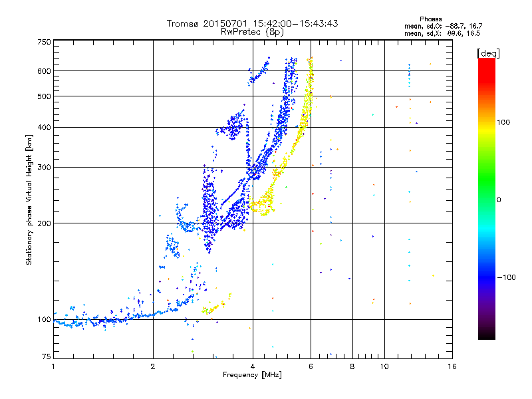Click the y-axis label '750'
This screenshot has width=532, height=399.
[x=44, y=42]
